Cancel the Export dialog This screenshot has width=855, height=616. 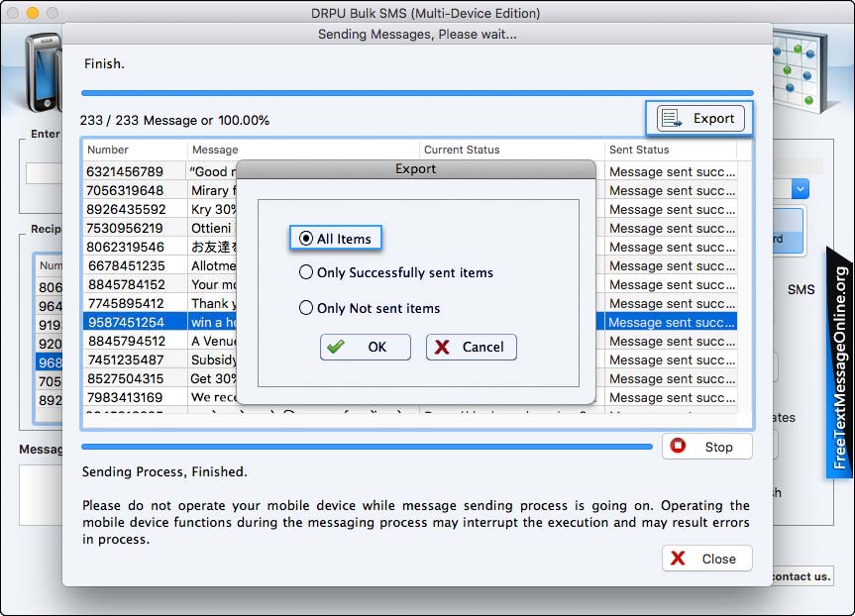pyautogui.click(x=472, y=348)
